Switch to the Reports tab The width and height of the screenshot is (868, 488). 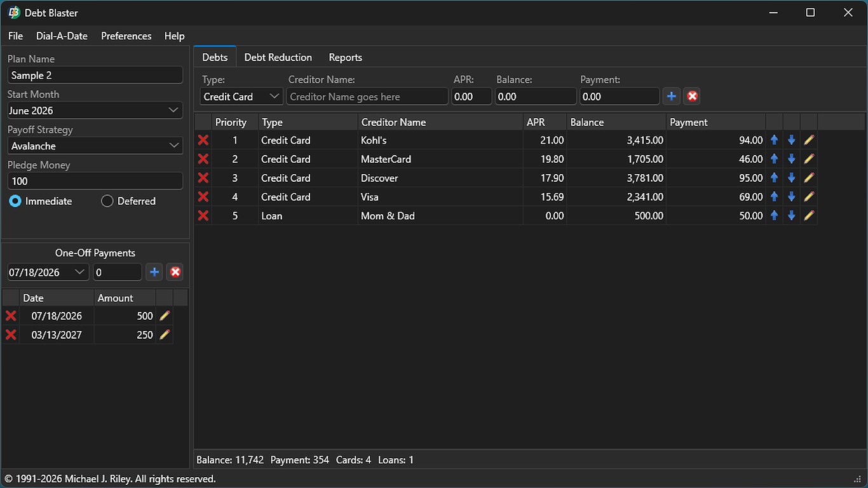pos(346,57)
